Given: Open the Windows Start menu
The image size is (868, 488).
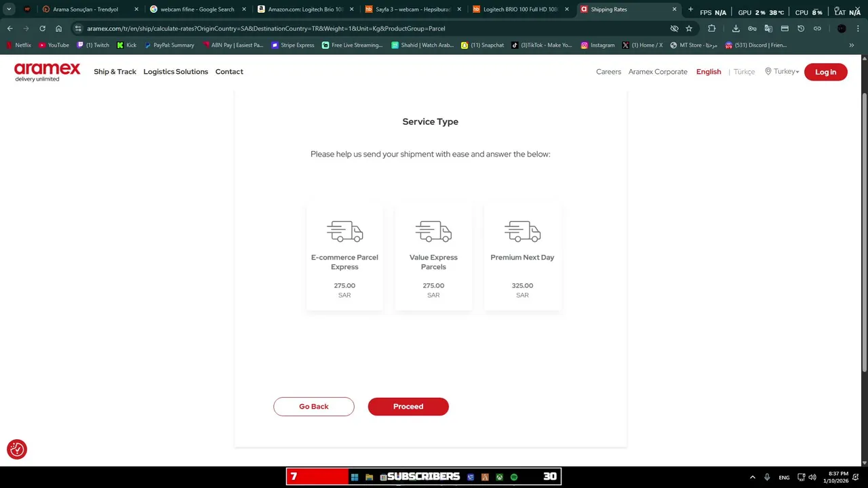Looking at the screenshot, I should click(354, 477).
